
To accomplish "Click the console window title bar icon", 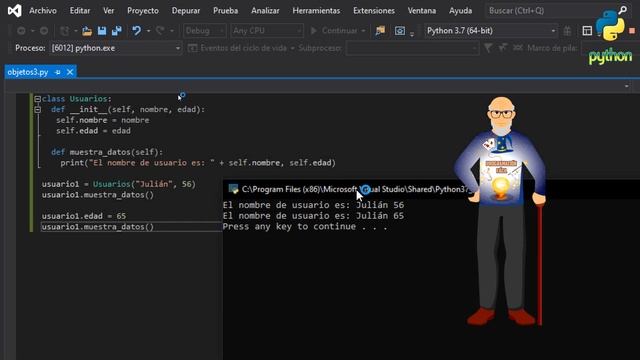I will 233,189.
